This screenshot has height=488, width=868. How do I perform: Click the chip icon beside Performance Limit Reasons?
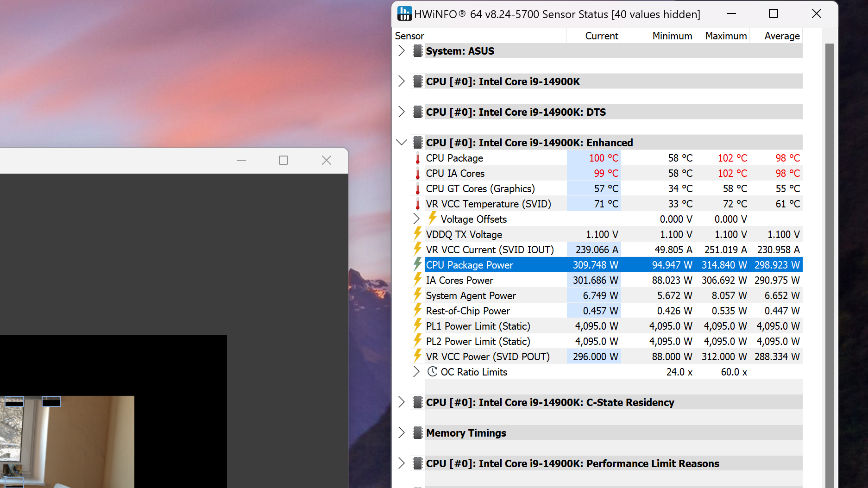point(418,463)
